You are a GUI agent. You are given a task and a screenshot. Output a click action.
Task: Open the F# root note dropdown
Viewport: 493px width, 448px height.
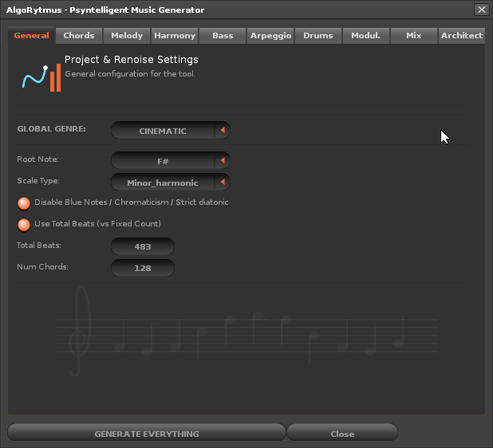(x=163, y=161)
